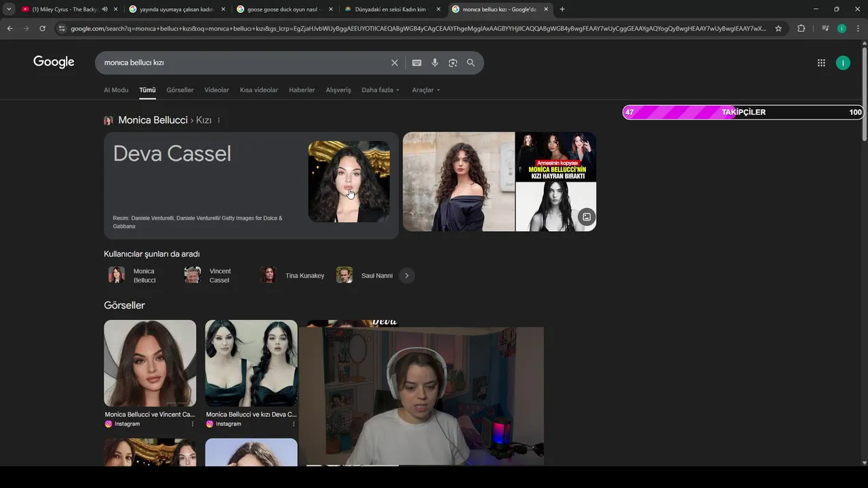Screen dimensions: 868x488
Task: View site information icon in the address bar
Action: coord(62,28)
